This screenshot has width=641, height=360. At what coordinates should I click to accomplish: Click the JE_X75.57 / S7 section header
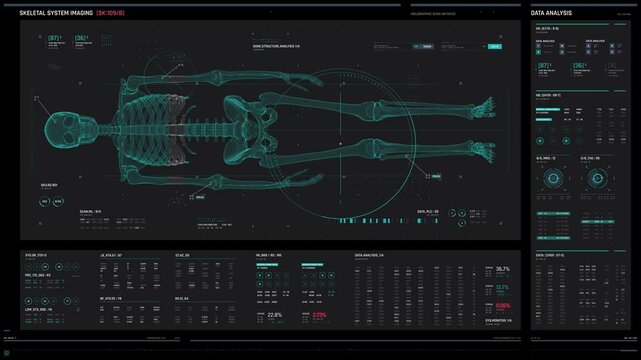pos(111,255)
